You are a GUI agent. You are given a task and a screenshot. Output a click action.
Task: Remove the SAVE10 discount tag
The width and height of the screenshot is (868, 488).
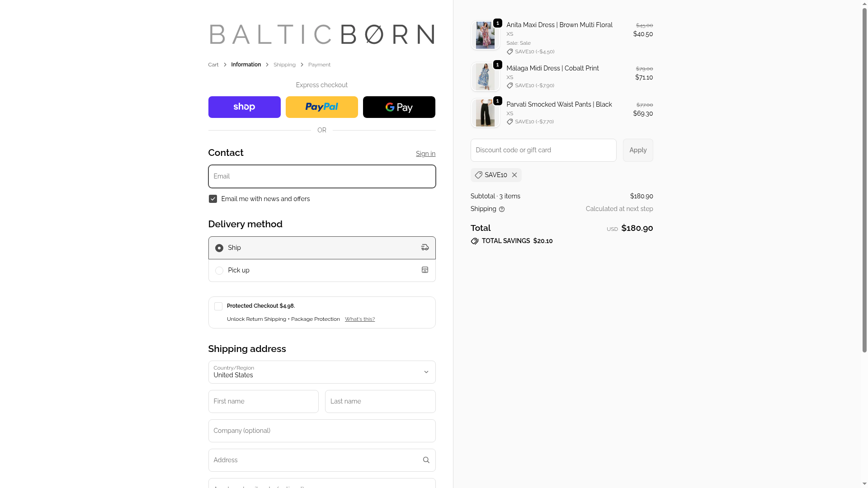coord(514,175)
